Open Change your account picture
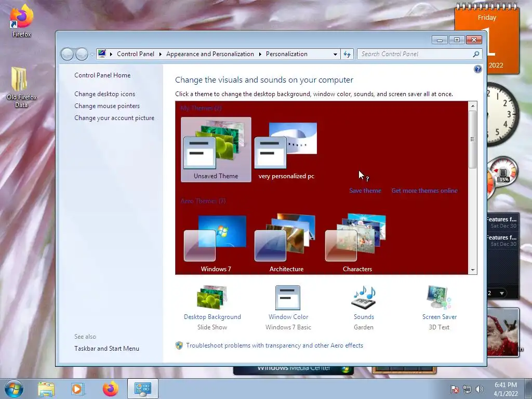This screenshot has width=532, height=399. (x=114, y=118)
